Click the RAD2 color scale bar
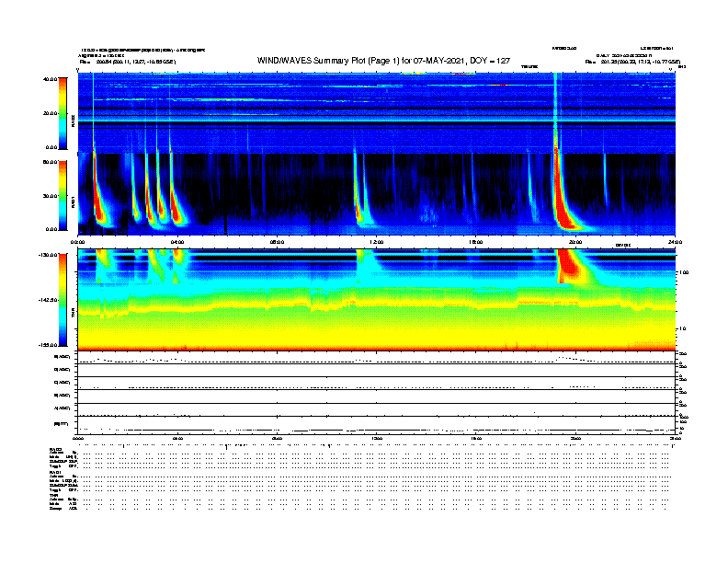Screen dimensions: 728x563 pos(63,113)
